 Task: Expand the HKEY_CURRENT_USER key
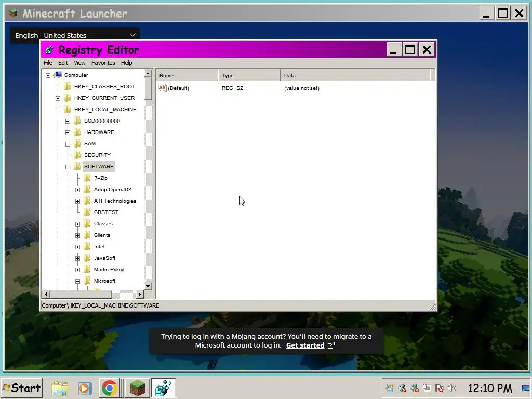click(x=58, y=98)
